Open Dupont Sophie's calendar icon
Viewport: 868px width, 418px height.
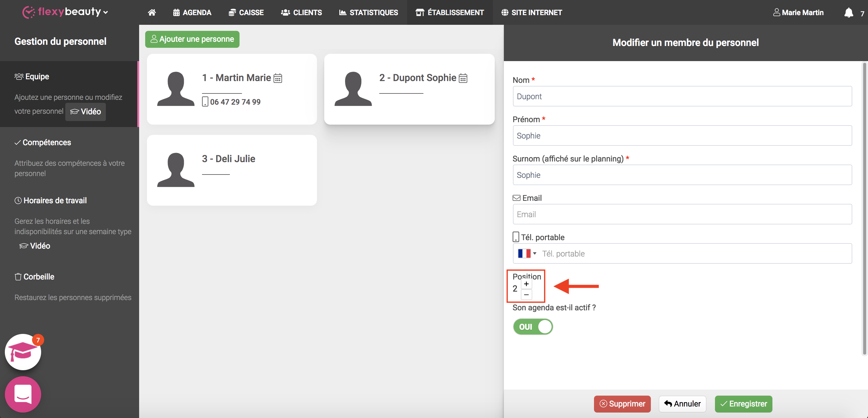(463, 78)
